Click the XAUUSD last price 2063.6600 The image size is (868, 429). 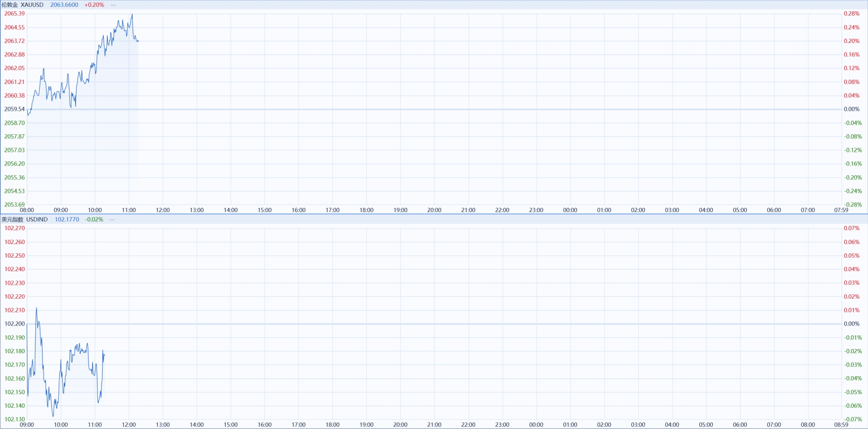(x=64, y=5)
